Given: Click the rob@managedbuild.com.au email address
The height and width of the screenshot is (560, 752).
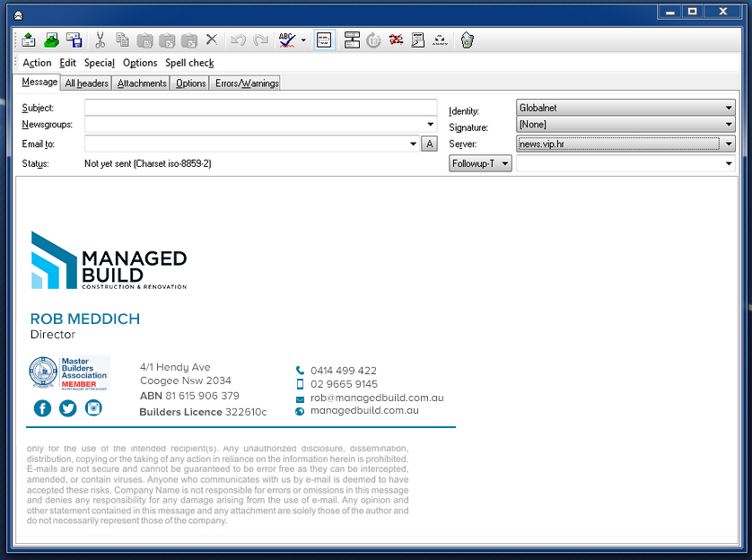Looking at the screenshot, I should 377,398.
